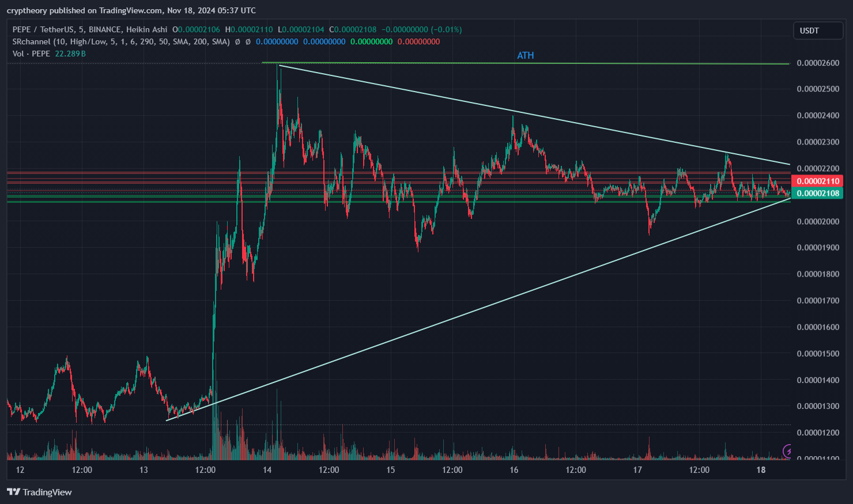The height and width of the screenshot is (504, 853).
Task: Click the 0.00002300 price scale label
Action: pos(818,142)
